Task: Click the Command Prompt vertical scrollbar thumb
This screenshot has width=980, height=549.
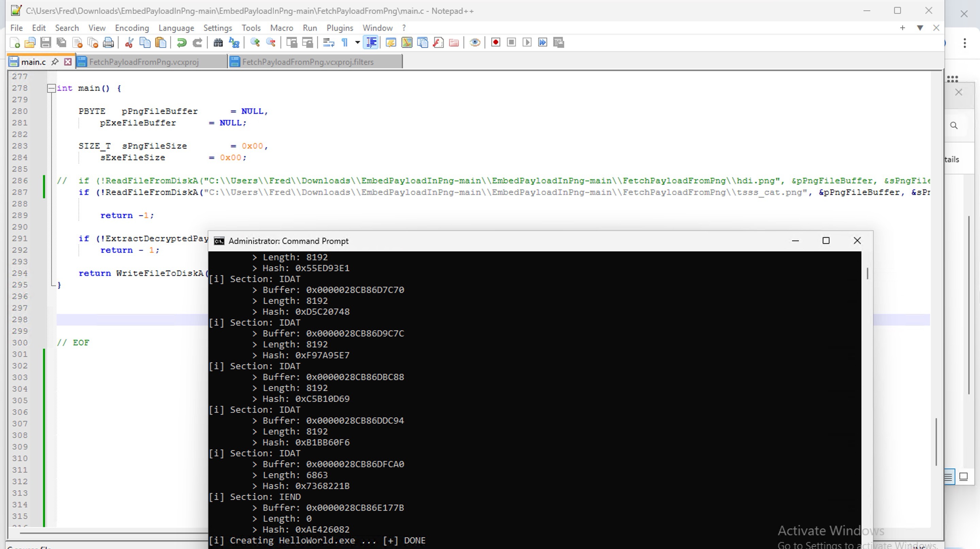Action: click(x=867, y=273)
